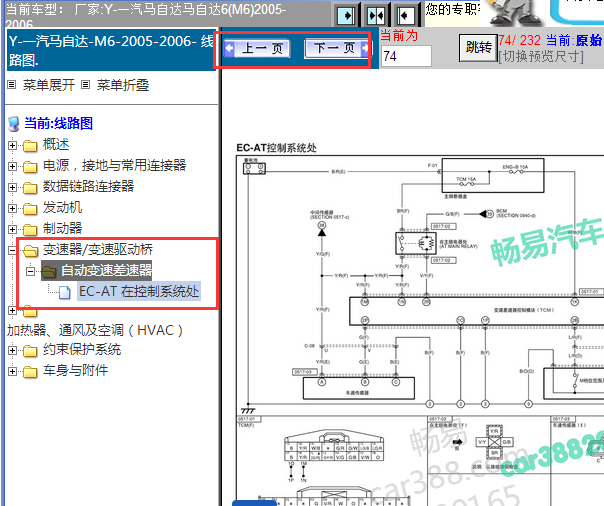Go to next page with 下一页
Image resolution: width=604 pixels, height=506 pixels.
tap(336, 49)
